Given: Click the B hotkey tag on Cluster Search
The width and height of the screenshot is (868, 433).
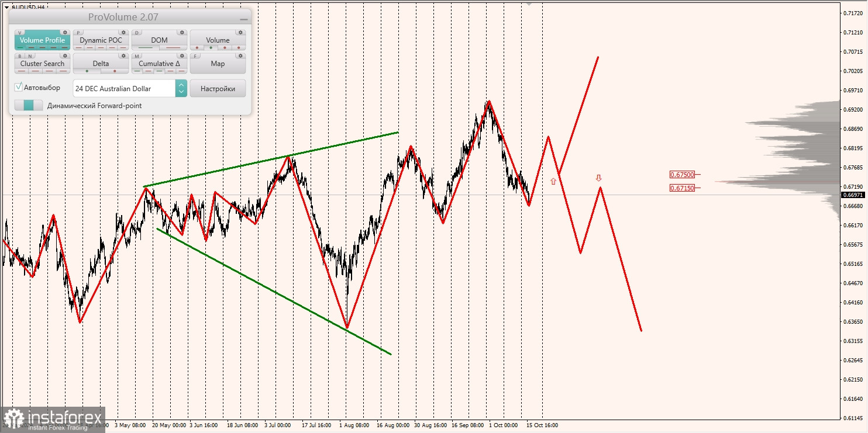Looking at the screenshot, I should 20,56.
